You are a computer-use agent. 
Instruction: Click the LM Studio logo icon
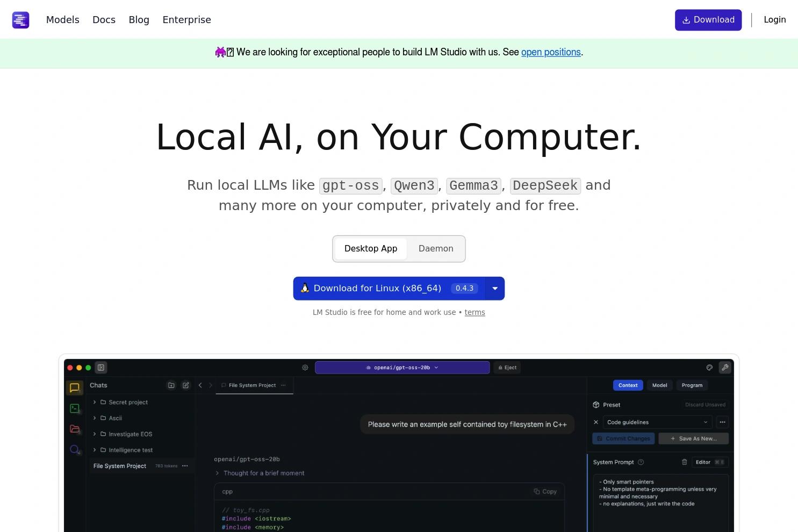(20, 20)
